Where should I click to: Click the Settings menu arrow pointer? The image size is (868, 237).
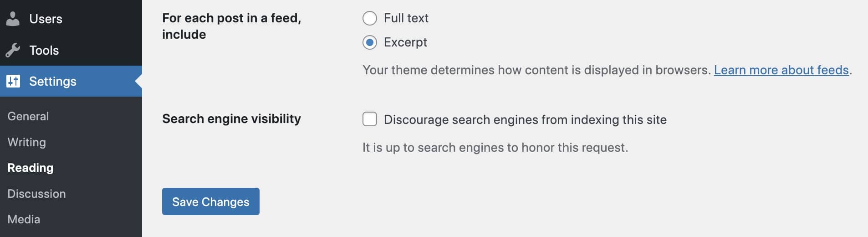(x=138, y=81)
